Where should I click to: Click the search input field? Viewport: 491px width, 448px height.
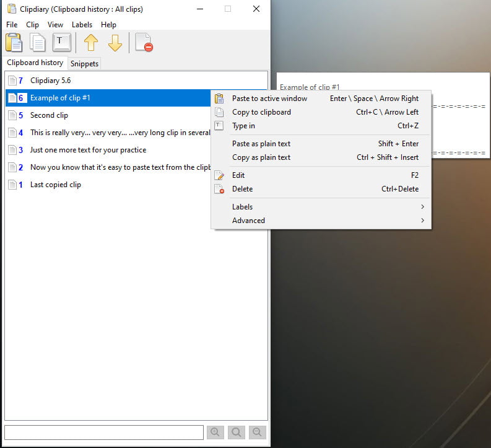click(104, 433)
